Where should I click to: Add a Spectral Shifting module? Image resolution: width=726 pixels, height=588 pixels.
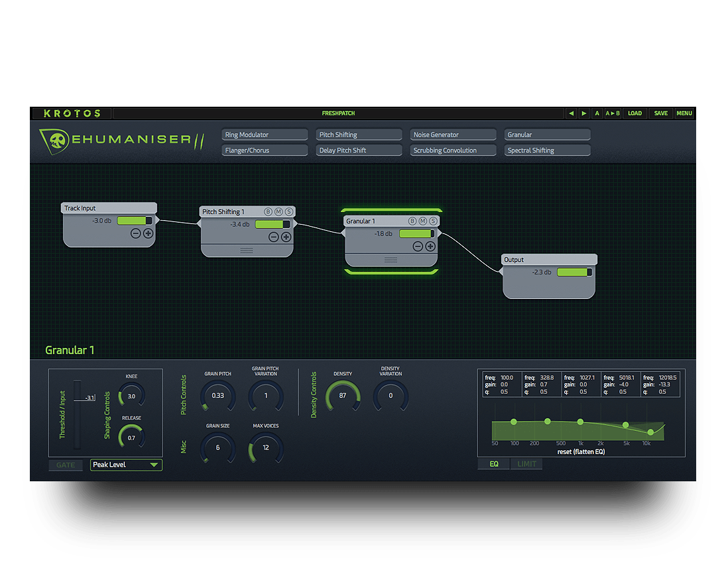click(547, 150)
